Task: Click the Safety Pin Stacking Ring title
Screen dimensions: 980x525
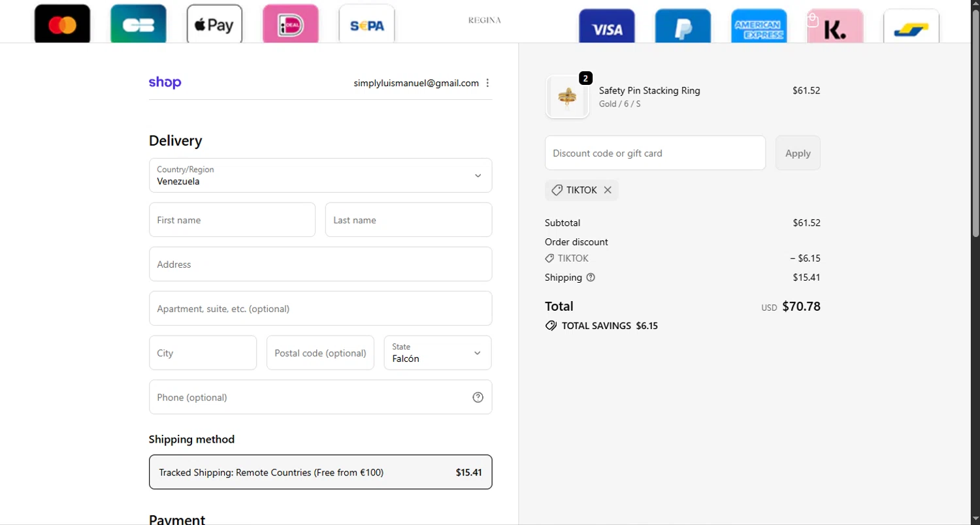Action: (649, 91)
